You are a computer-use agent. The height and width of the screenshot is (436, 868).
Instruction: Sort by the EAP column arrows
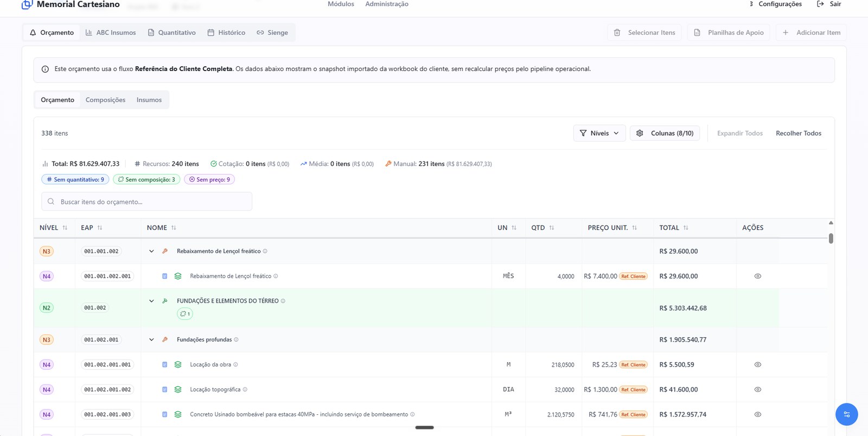point(100,228)
